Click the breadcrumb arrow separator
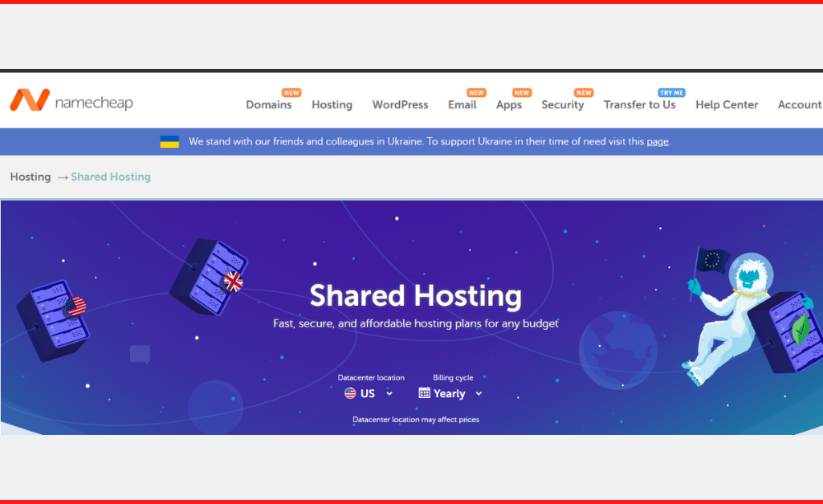Screen dimensions: 823x504 [x=63, y=178]
